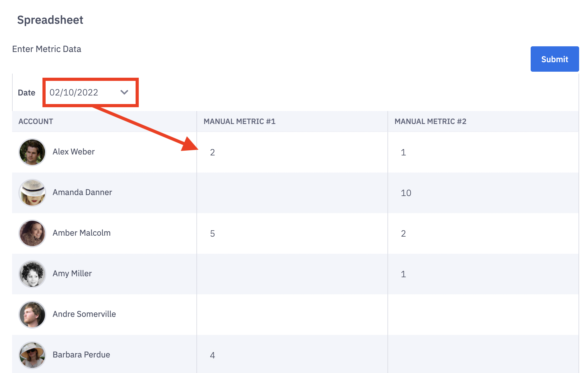The height and width of the screenshot is (373, 588).
Task: Click the Manual Metric #1 column header
Action: [x=240, y=121]
